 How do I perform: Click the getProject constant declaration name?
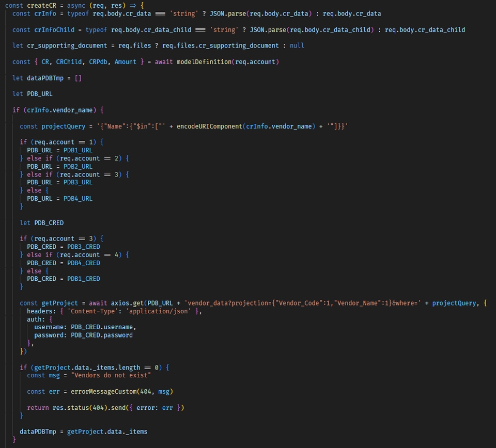59,303
